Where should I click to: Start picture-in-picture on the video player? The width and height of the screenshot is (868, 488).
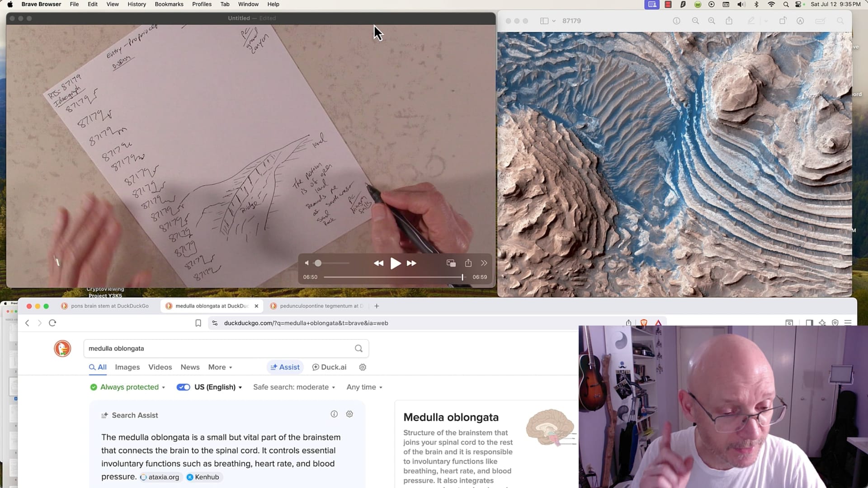click(451, 263)
